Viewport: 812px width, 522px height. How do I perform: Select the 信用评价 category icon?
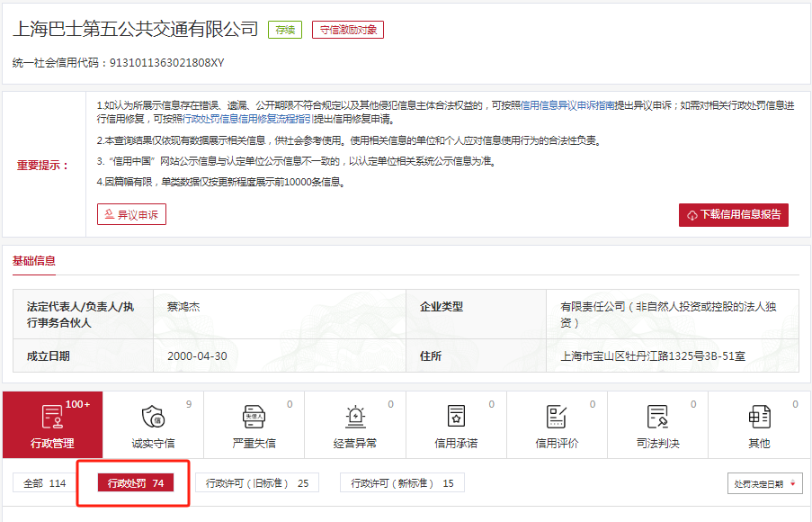point(557,417)
